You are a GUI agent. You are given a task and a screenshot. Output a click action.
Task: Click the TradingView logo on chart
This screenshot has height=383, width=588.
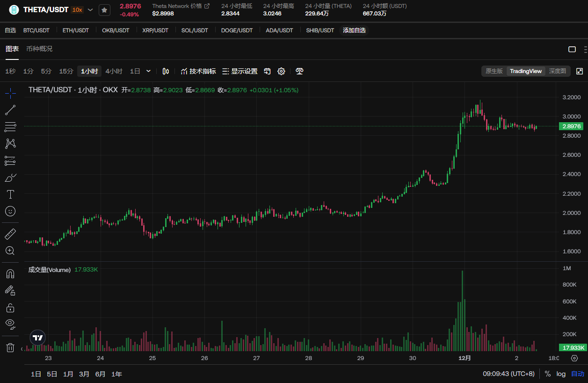click(38, 337)
